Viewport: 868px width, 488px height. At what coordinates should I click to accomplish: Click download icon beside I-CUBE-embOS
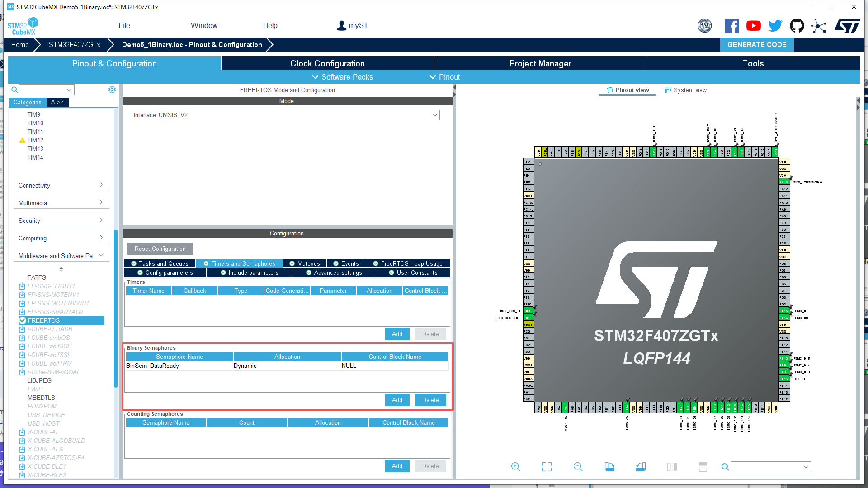click(22, 338)
